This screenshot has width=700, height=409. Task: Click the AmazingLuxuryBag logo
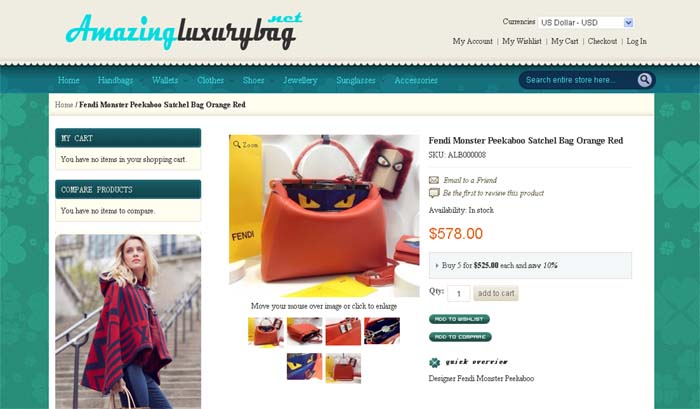pyautogui.click(x=184, y=31)
